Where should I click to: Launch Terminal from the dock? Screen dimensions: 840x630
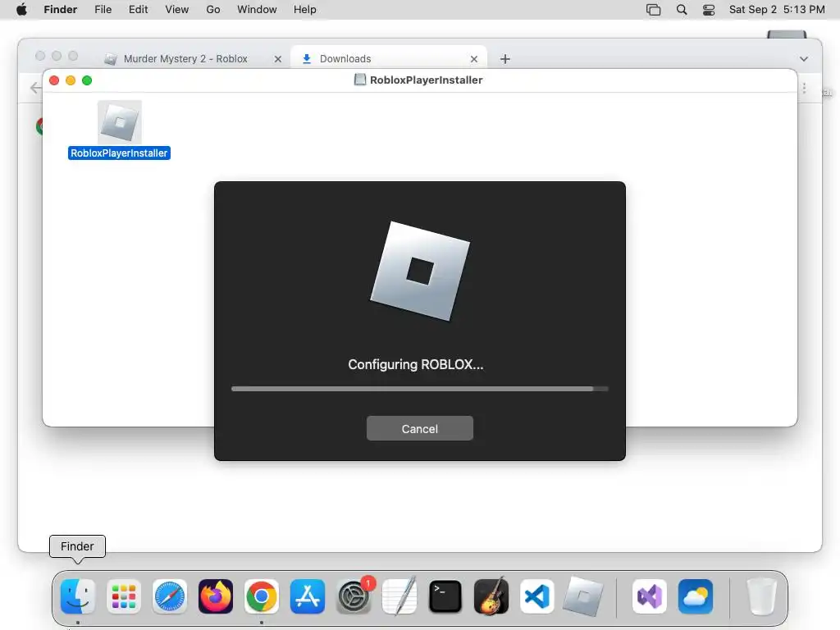click(445, 596)
